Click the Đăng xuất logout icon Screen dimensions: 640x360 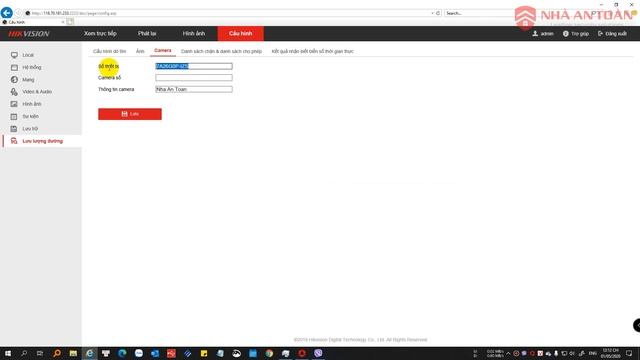(x=600, y=33)
